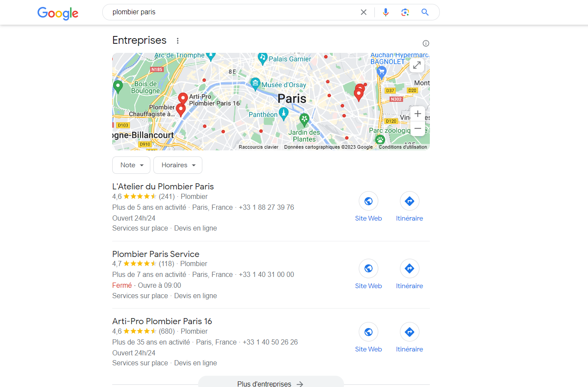
Task: Open the three-dot menu beside Entreprises
Action: coord(177,41)
